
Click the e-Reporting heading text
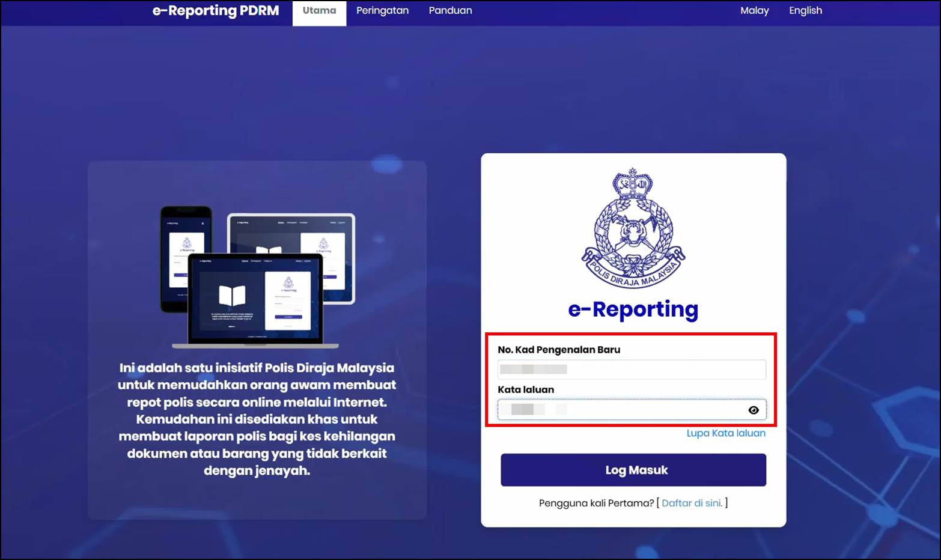pos(633,309)
